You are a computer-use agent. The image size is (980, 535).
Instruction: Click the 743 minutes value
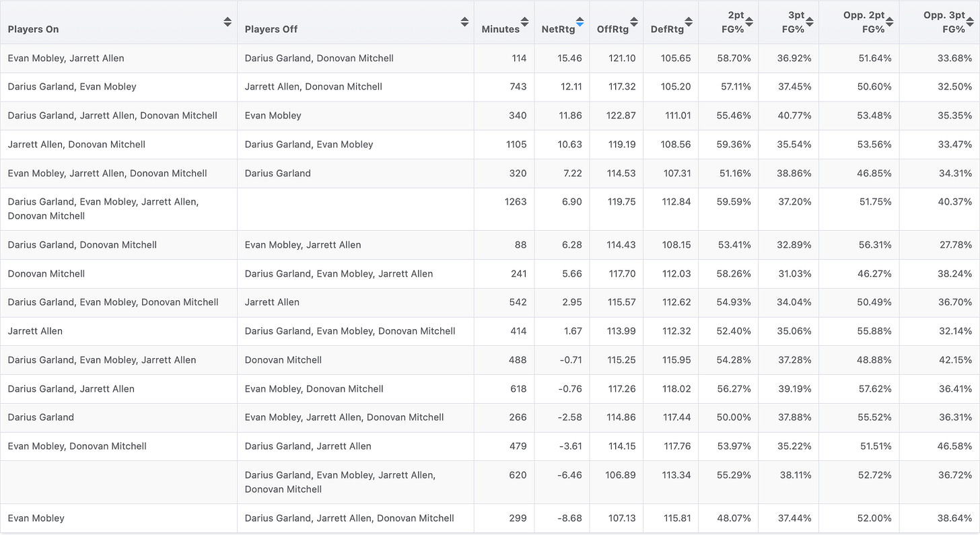(518, 87)
